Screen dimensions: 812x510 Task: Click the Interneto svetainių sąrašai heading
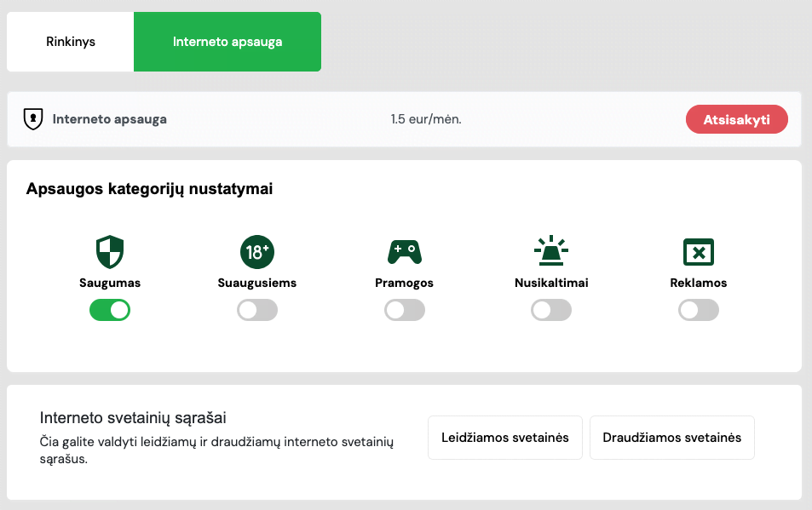133,418
